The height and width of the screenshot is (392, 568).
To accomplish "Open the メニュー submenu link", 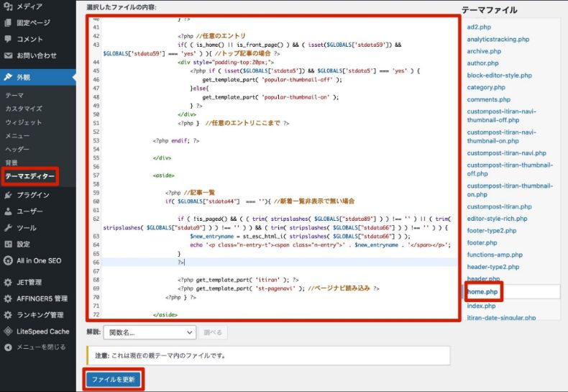I will coord(17,136).
